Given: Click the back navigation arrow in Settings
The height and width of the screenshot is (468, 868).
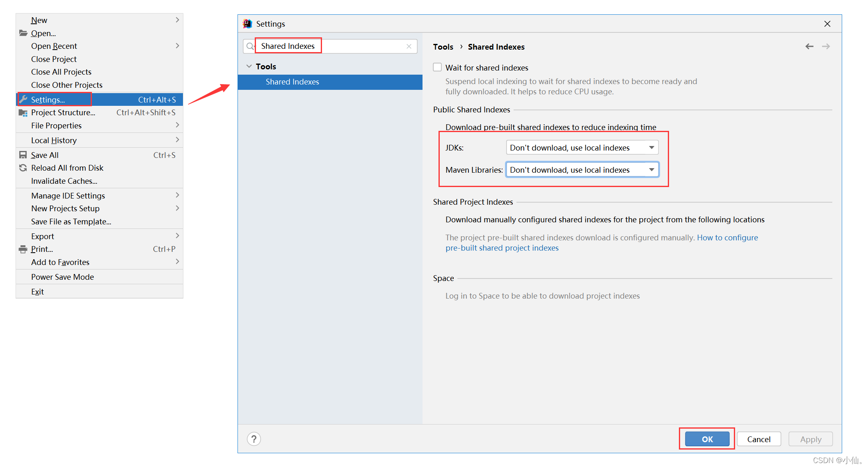Looking at the screenshot, I should tap(809, 47).
